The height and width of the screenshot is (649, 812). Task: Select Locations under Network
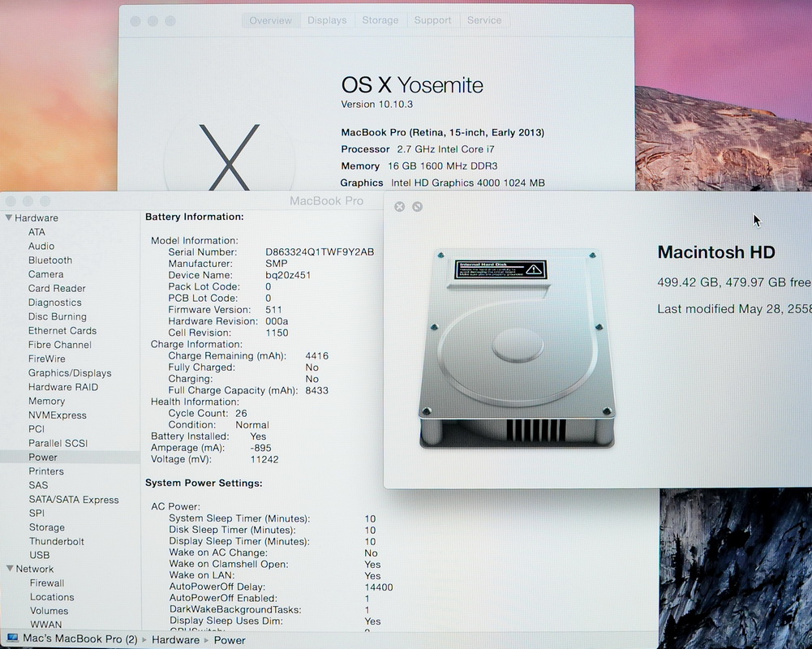coord(52,597)
